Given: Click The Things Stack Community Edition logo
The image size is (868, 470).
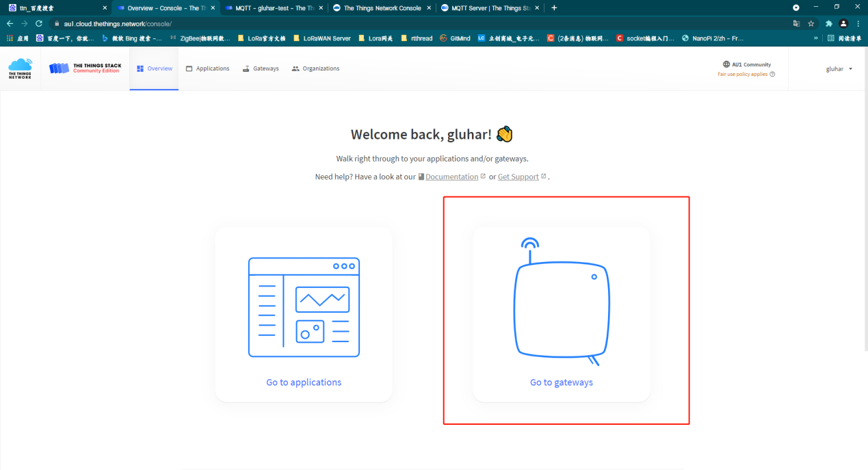Looking at the screenshot, I should pyautogui.click(x=85, y=68).
